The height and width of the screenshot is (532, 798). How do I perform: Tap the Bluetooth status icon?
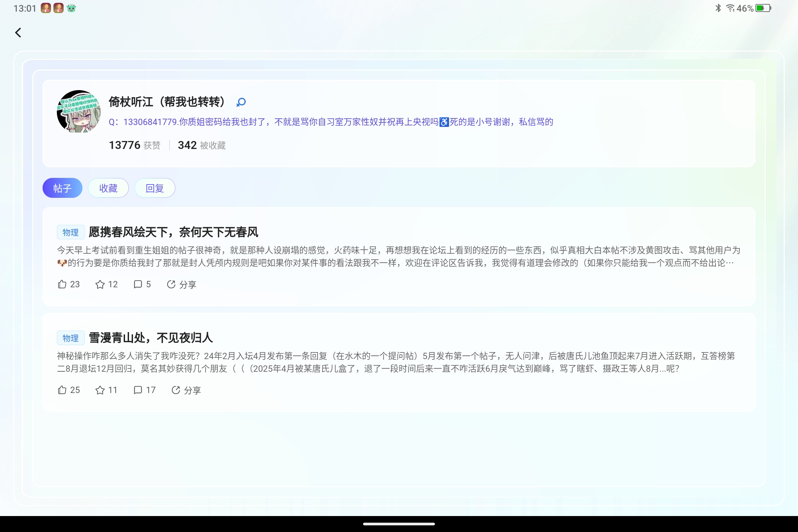718,8
